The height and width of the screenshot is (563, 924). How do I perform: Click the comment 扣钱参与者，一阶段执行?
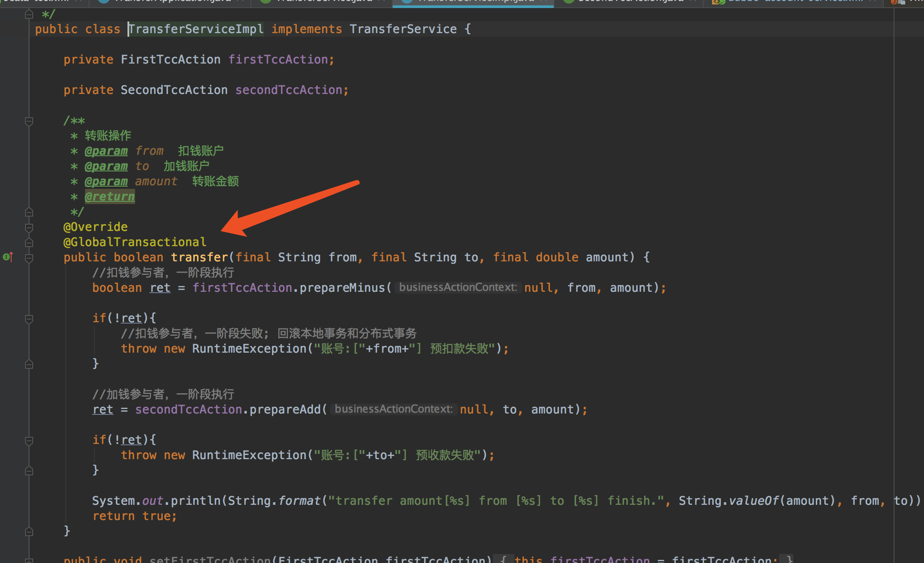point(163,273)
